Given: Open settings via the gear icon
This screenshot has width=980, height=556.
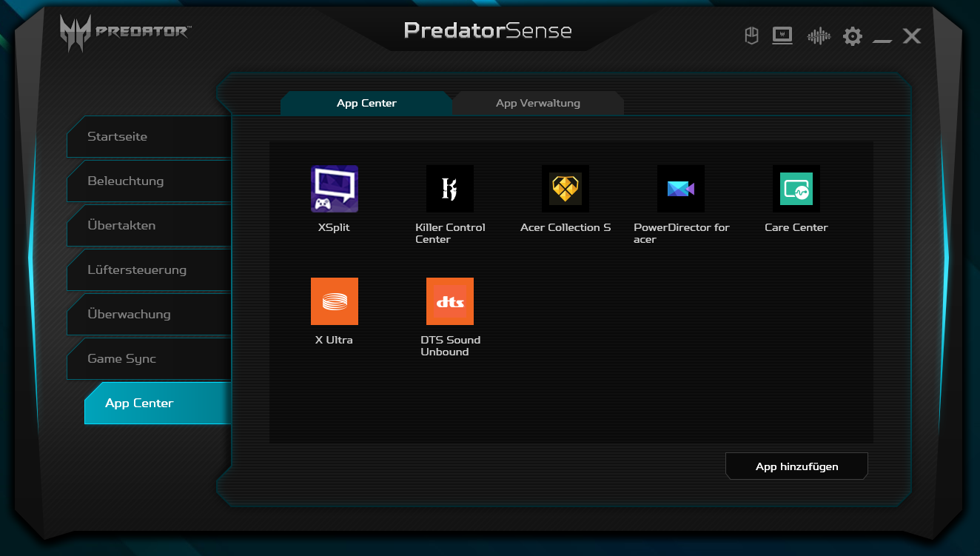Looking at the screenshot, I should point(853,36).
